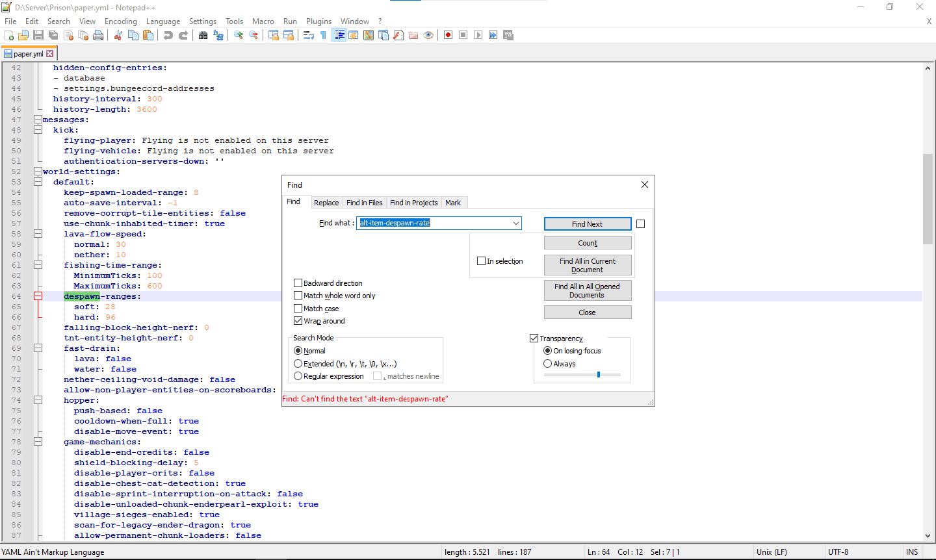936x560 pixels.
Task: Select the Regular expression search mode
Action: pyautogui.click(x=298, y=376)
